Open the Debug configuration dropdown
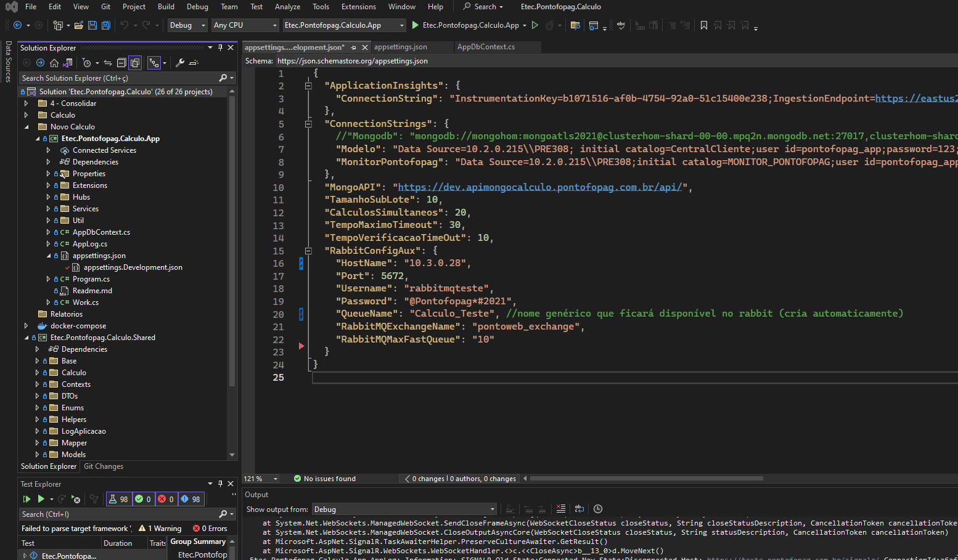The width and height of the screenshot is (958, 560). pos(187,25)
